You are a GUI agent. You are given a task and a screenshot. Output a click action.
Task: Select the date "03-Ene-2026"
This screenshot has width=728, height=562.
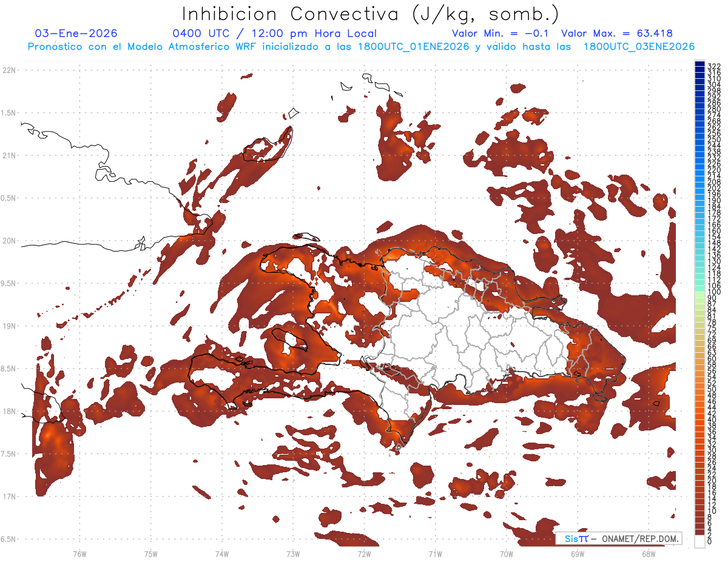[76, 33]
